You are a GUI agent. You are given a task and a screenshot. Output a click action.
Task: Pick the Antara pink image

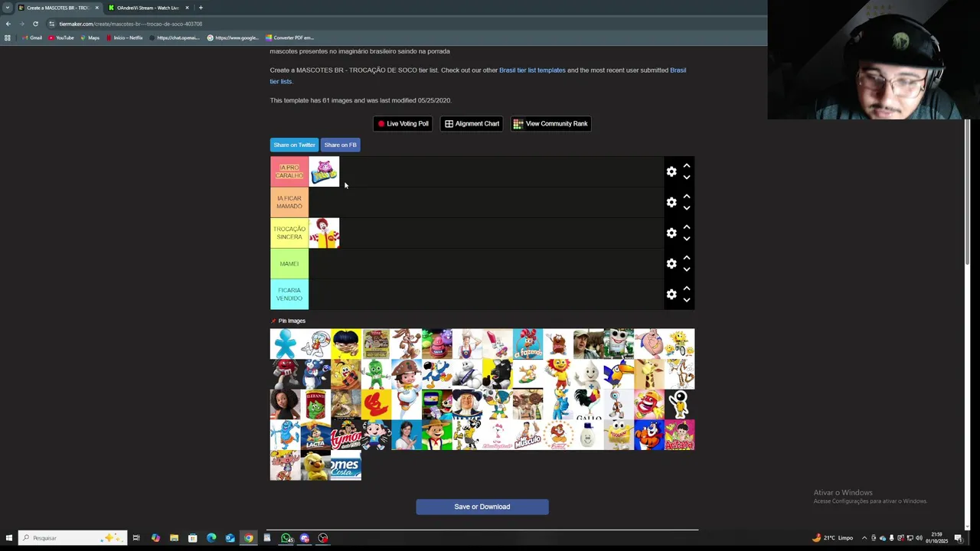coord(679,435)
